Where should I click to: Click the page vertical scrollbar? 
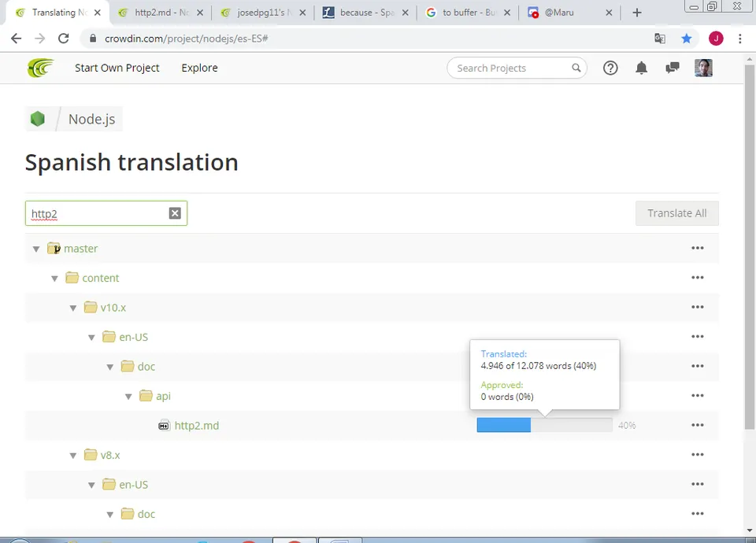749,246
